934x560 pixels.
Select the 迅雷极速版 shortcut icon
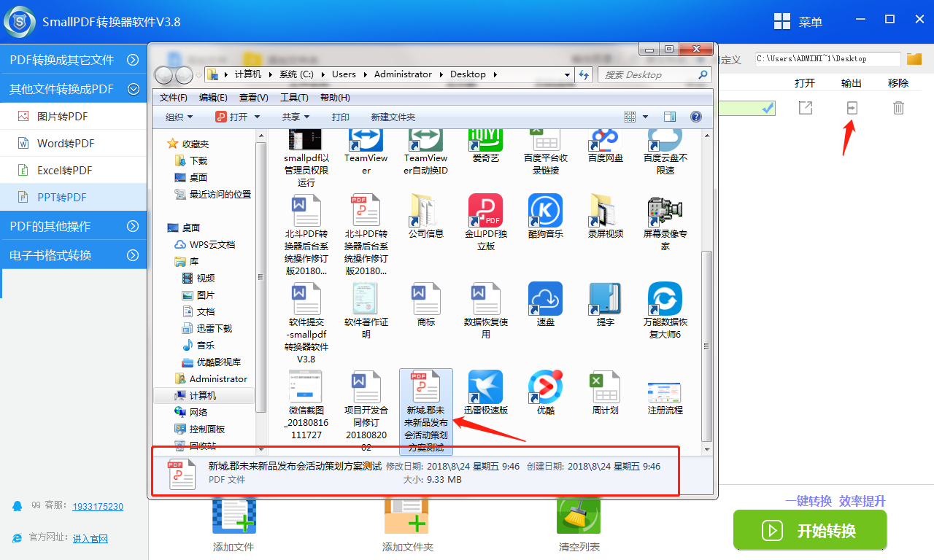(x=485, y=392)
